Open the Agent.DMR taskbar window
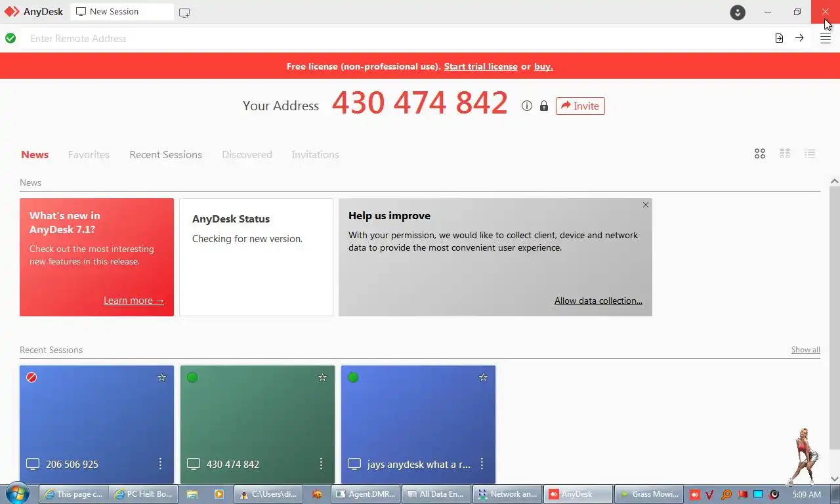 coord(366,494)
